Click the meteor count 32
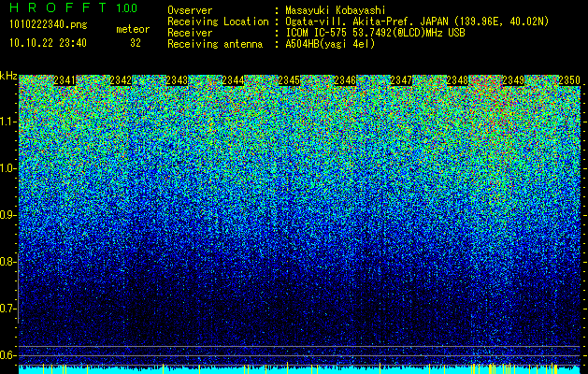Screen dimensions: 588x374 click(136, 43)
